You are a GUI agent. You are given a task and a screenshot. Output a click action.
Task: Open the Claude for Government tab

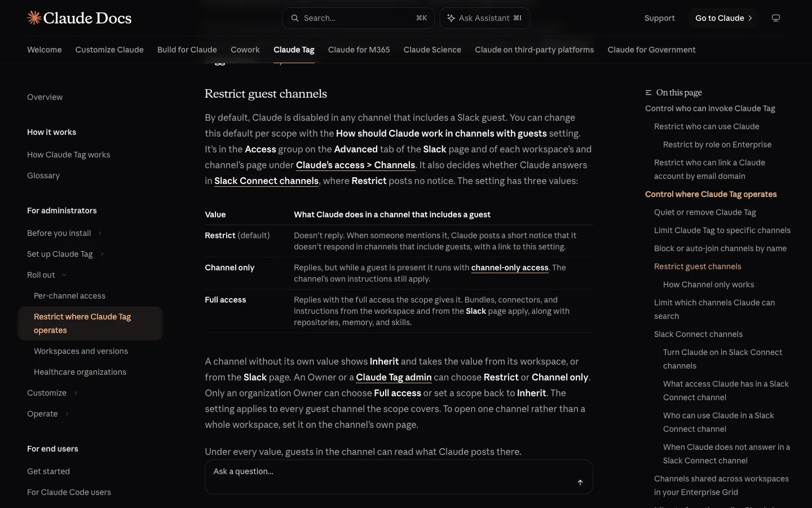(652, 50)
